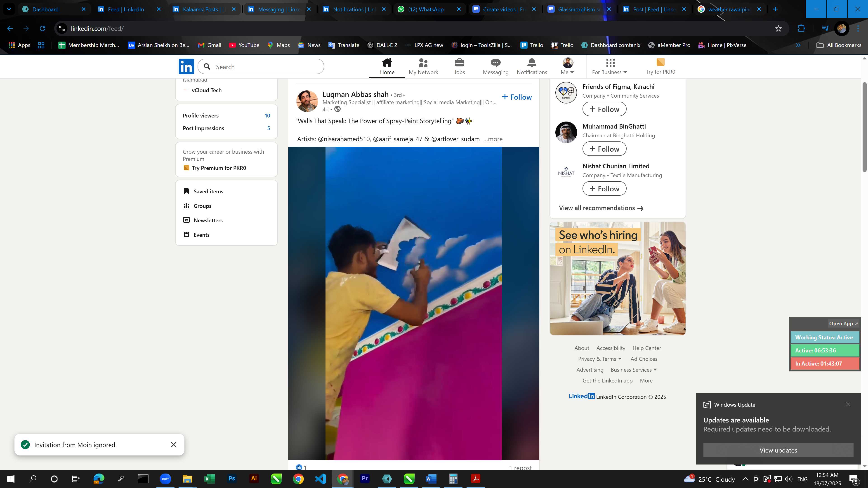Go back with the browser back arrow
This screenshot has width=868, height=488.
coord(10,29)
